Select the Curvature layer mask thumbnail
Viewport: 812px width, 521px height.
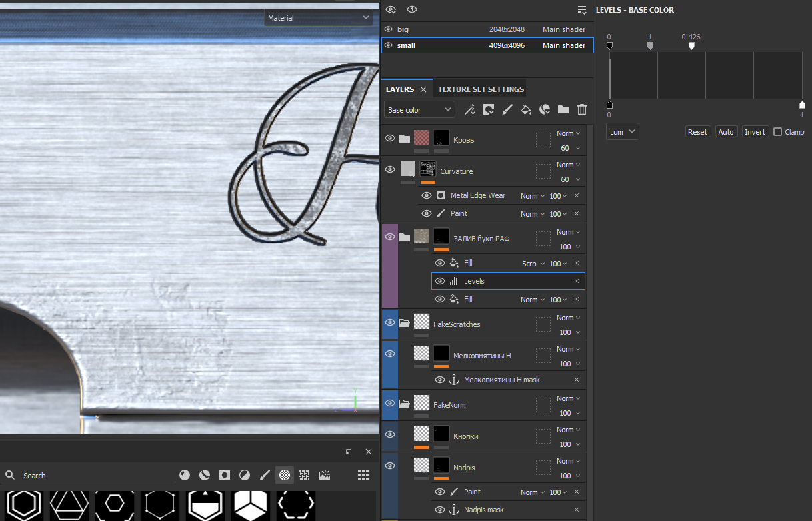point(428,169)
